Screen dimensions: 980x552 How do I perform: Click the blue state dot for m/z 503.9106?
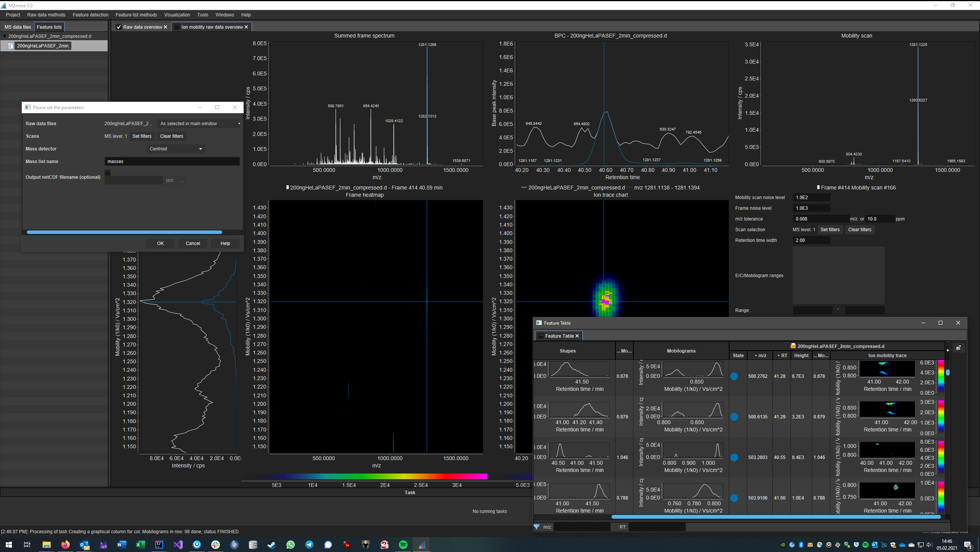point(734,498)
